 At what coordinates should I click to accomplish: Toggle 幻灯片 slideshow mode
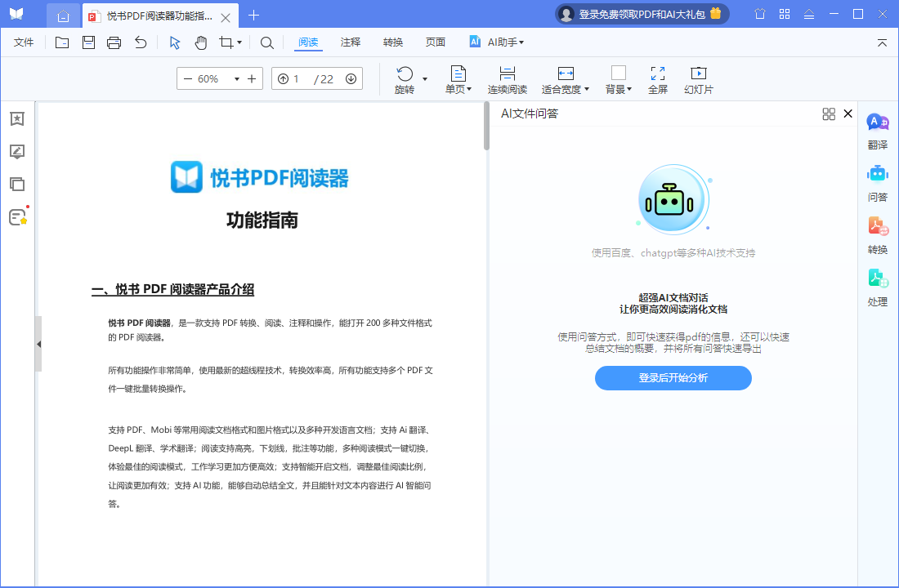[699, 78]
